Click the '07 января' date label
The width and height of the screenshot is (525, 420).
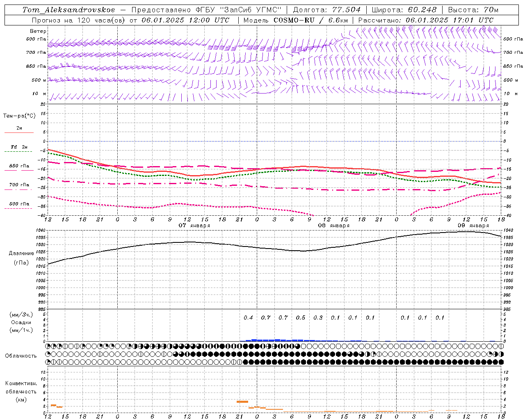point(194,226)
